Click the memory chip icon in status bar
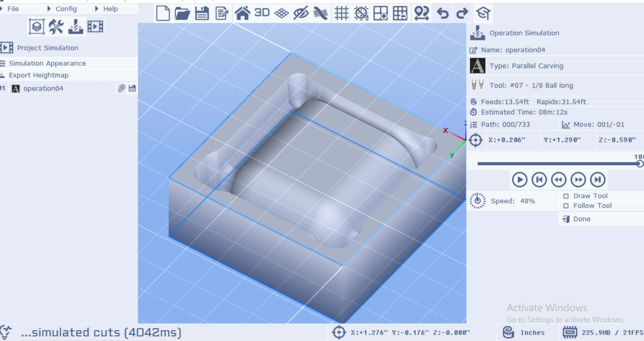This screenshot has width=644, height=341. tap(570, 332)
